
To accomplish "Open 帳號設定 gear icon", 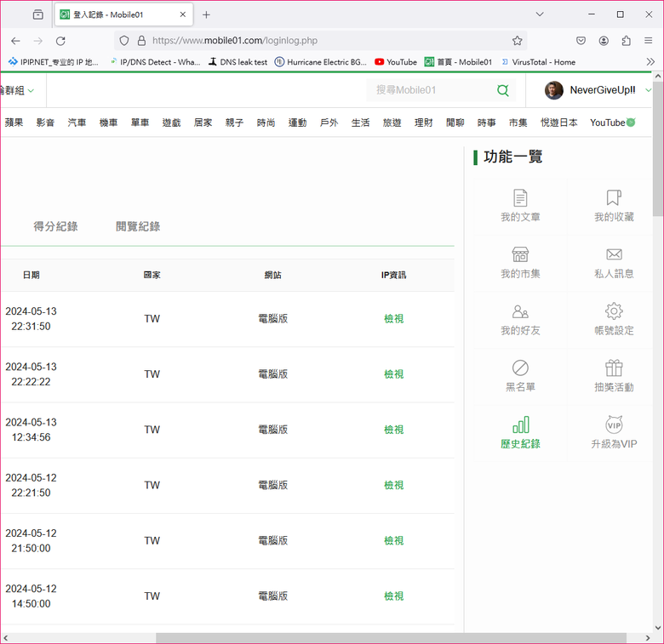I will 614,311.
